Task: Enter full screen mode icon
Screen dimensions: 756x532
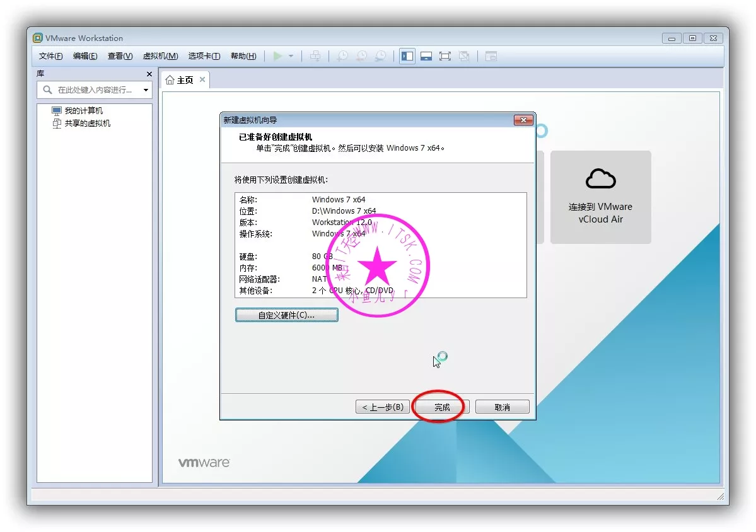Action: point(445,56)
